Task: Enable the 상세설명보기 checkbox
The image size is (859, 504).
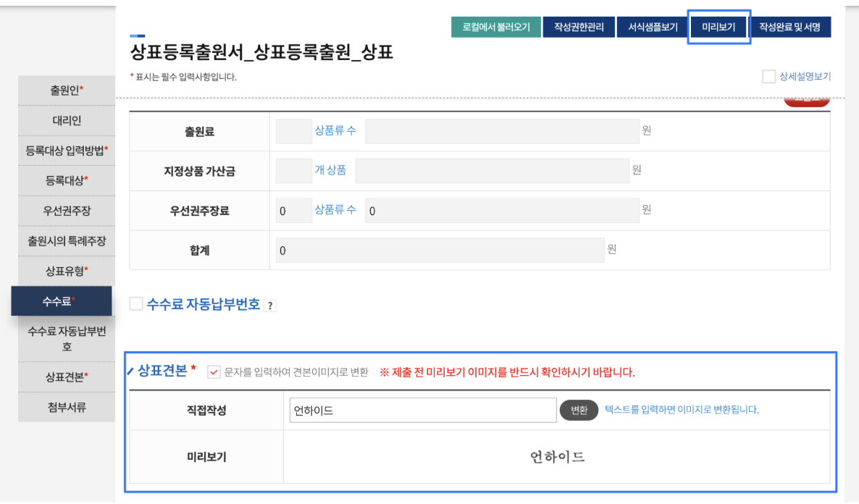Action: pos(768,76)
